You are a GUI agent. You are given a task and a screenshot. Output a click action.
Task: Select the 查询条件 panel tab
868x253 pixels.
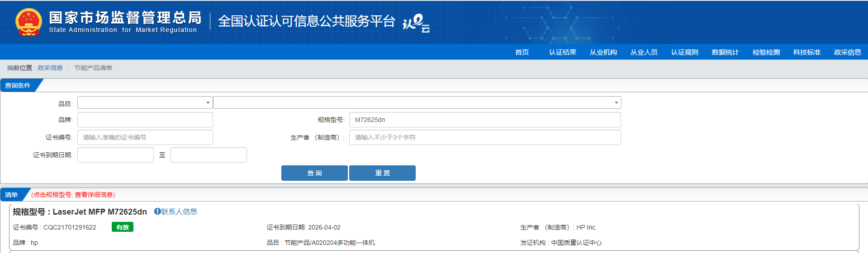click(18, 85)
